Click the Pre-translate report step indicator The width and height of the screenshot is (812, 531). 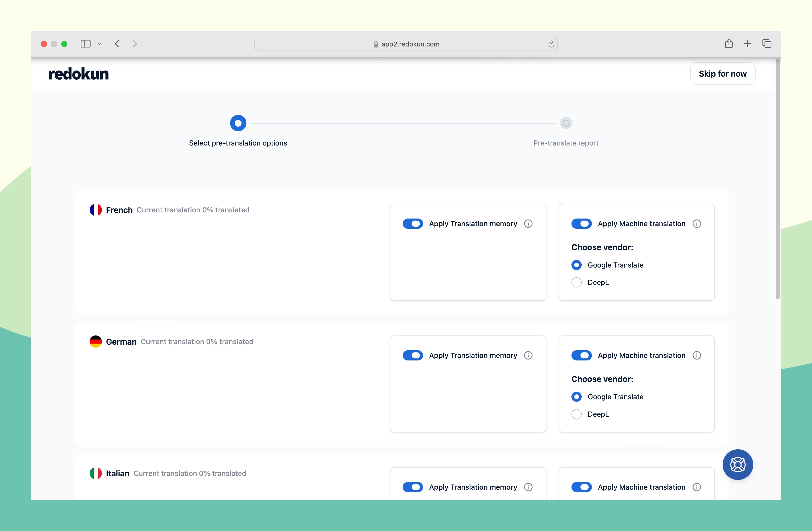pos(565,123)
